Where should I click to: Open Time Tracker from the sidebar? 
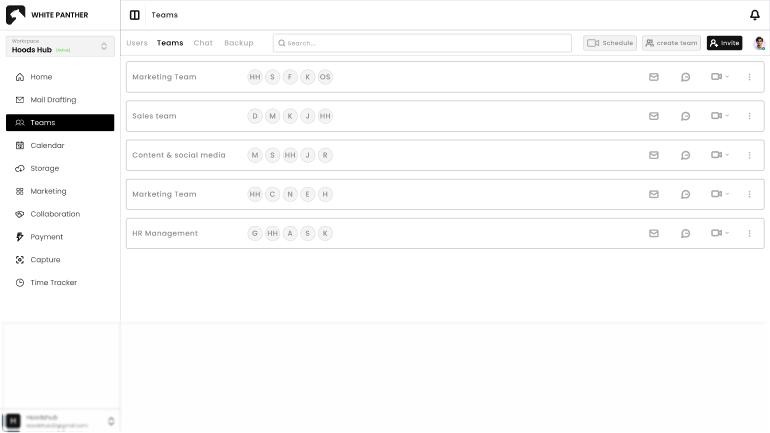[53, 283]
